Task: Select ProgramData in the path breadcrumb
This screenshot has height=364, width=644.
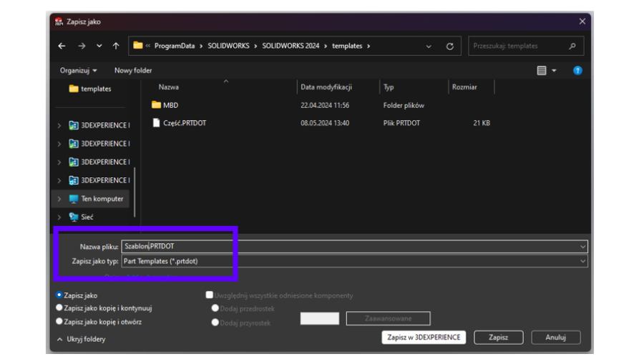Action: coord(175,46)
